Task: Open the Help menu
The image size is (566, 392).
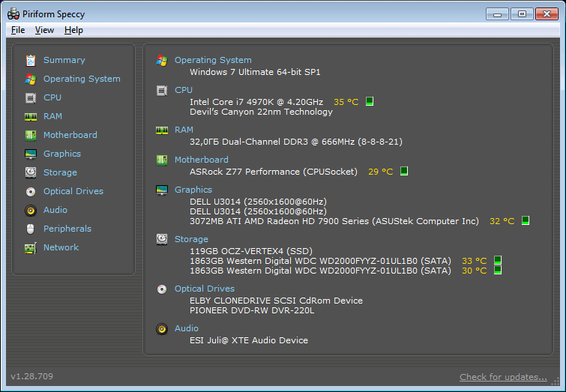Action: pyautogui.click(x=73, y=30)
